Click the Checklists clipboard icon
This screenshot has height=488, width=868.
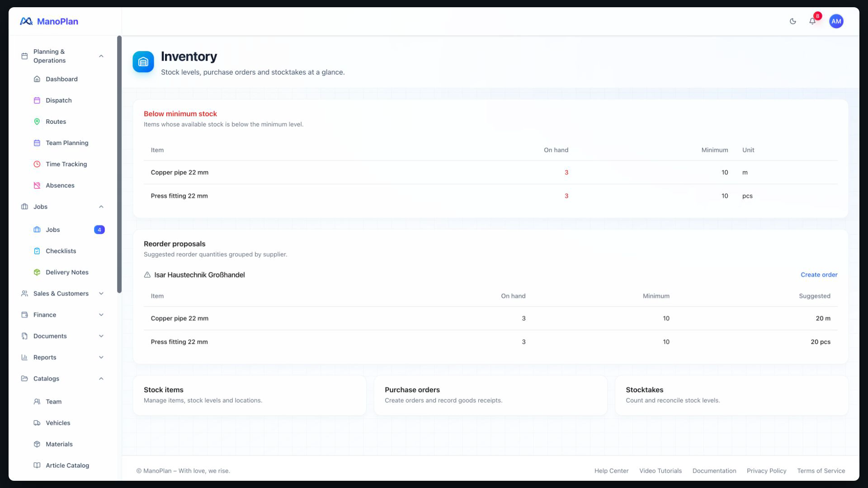(x=37, y=251)
